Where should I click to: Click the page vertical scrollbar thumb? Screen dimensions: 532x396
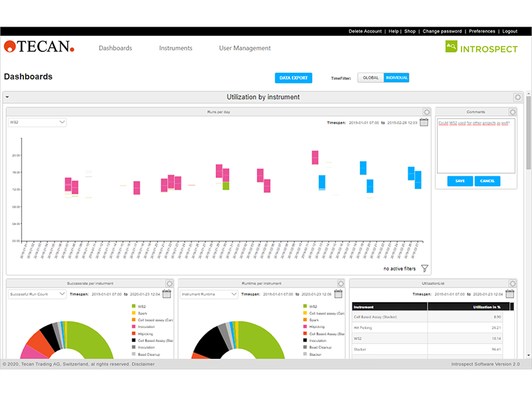point(528,132)
